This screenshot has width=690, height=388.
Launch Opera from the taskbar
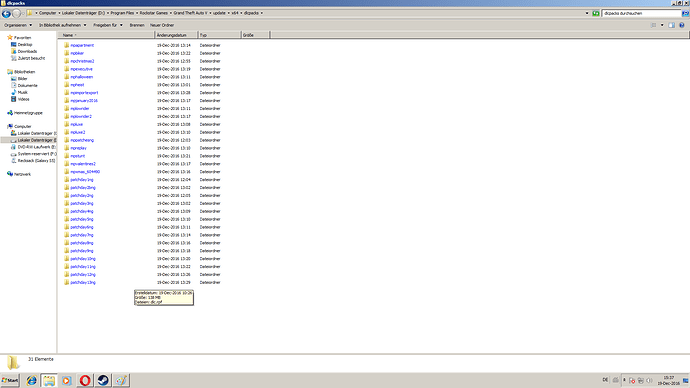[85, 380]
